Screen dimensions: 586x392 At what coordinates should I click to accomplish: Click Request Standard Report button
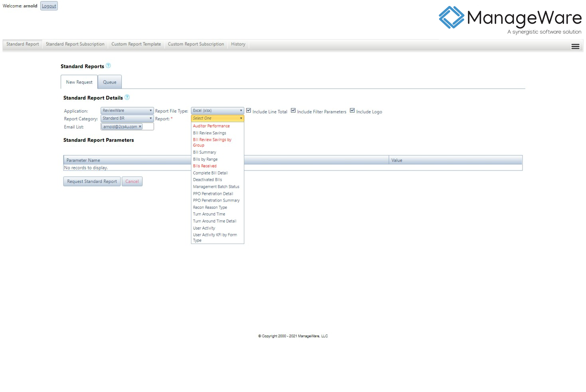tap(92, 181)
